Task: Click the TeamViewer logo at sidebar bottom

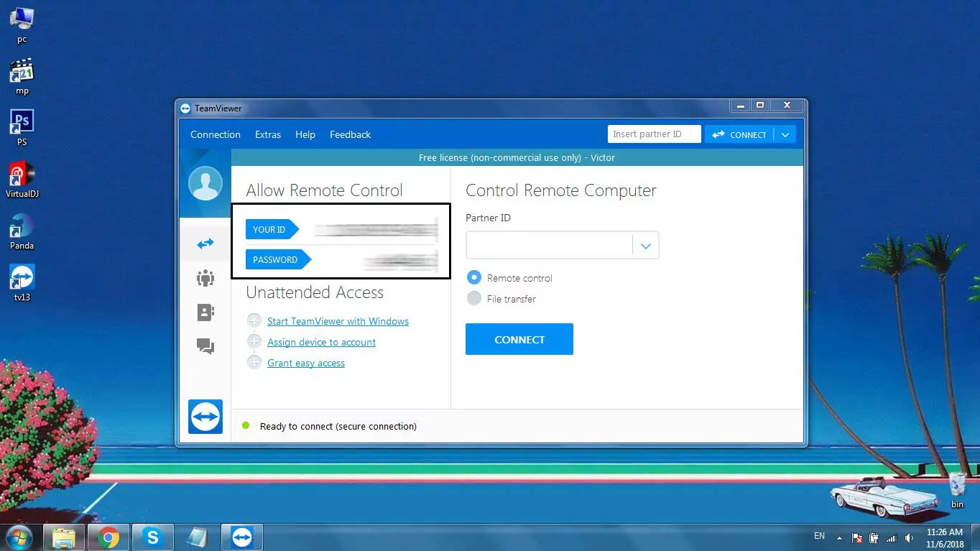Action: click(205, 417)
